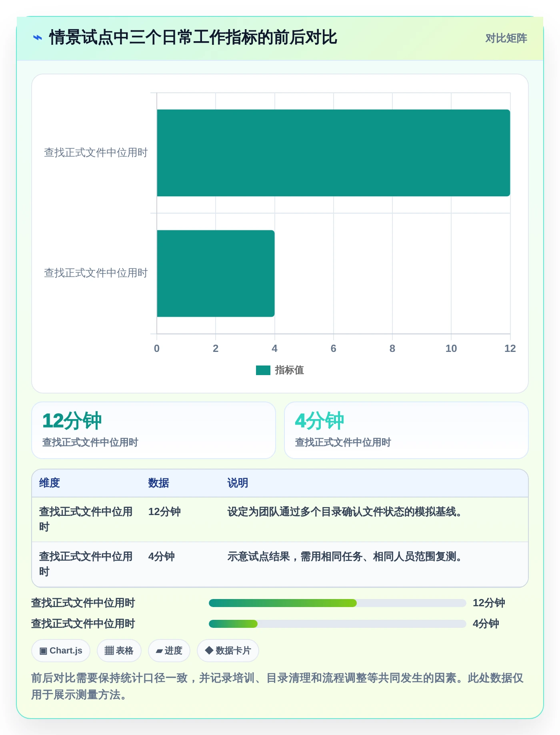Click the 数据卡片 tag chip
The height and width of the screenshot is (735, 560).
click(228, 651)
